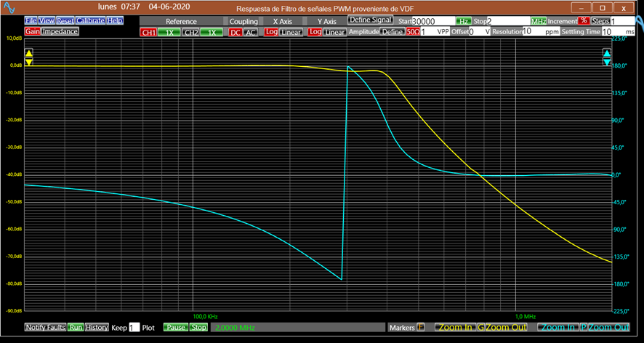Click yellow gain Zoom In

(456, 328)
